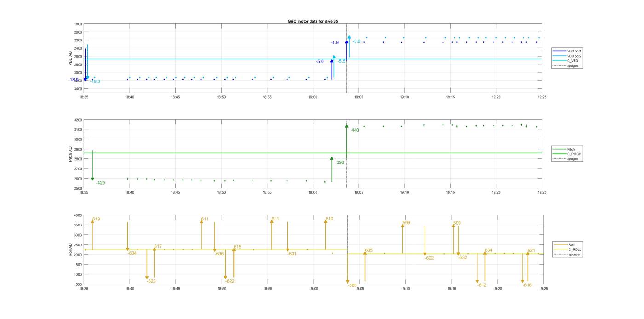Click the "610" roll data label

coord(329,219)
